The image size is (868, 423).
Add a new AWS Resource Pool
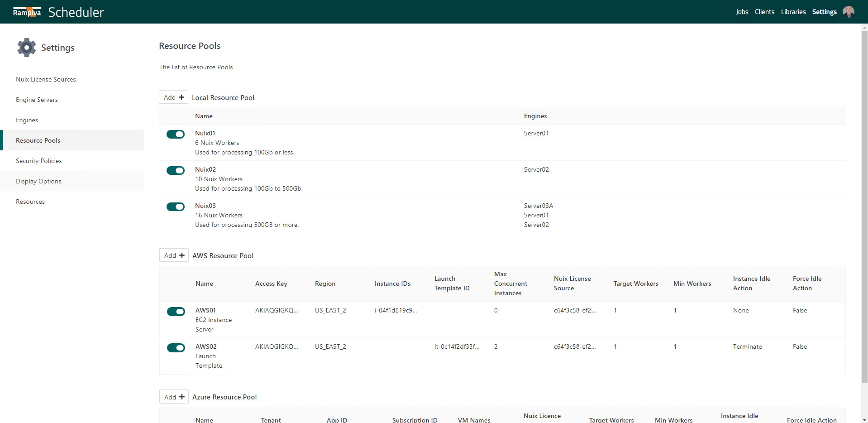[174, 255]
